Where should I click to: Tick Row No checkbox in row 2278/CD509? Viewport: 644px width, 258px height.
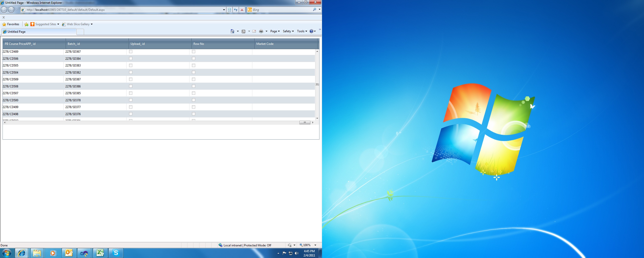pos(193,79)
